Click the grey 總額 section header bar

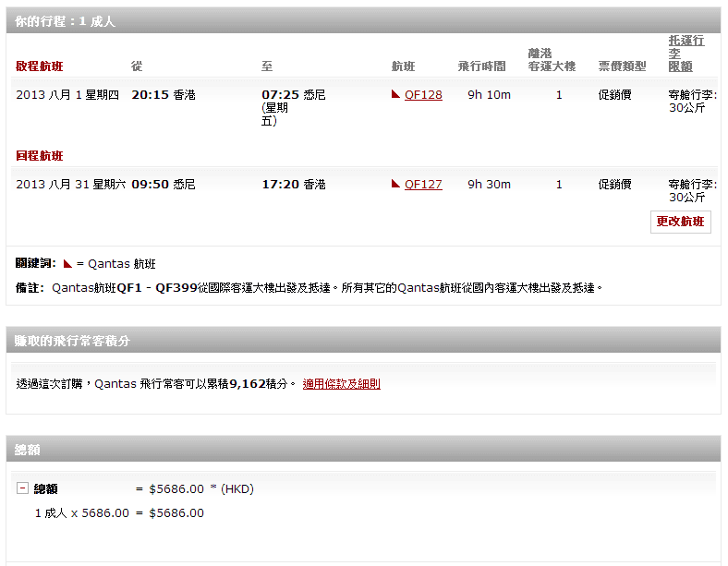(x=363, y=450)
